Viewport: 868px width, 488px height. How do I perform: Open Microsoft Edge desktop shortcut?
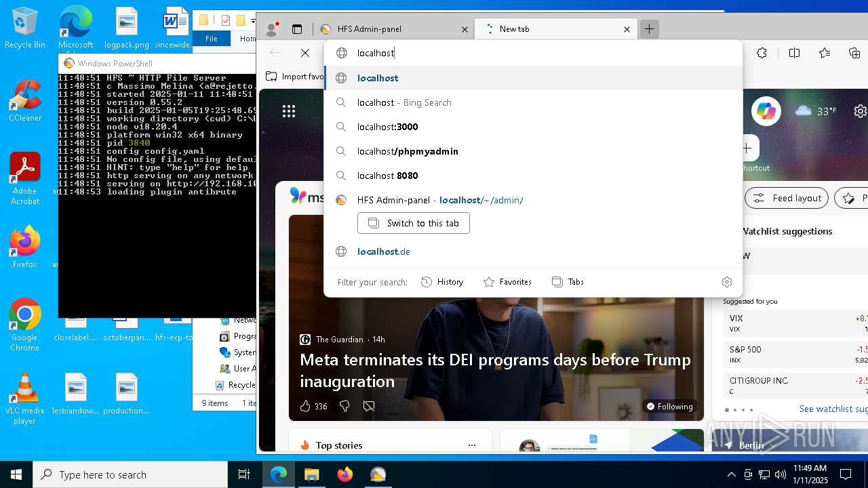tap(75, 28)
